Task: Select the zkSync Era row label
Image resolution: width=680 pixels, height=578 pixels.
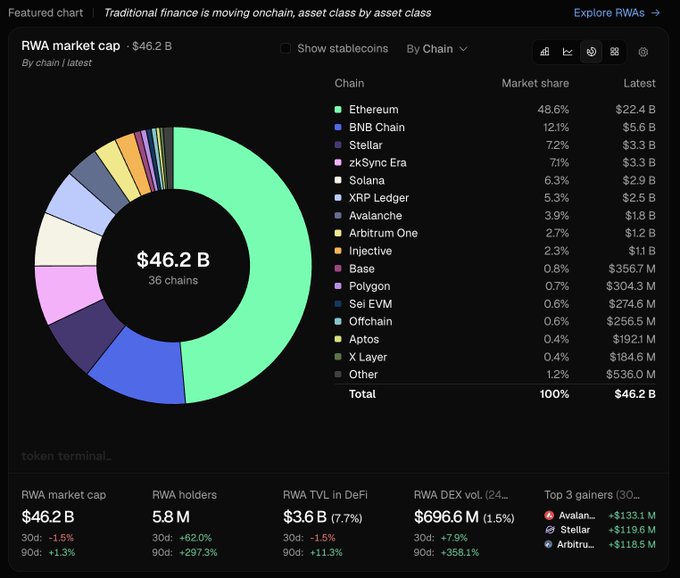Action: pyautogui.click(x=378, y=162)
